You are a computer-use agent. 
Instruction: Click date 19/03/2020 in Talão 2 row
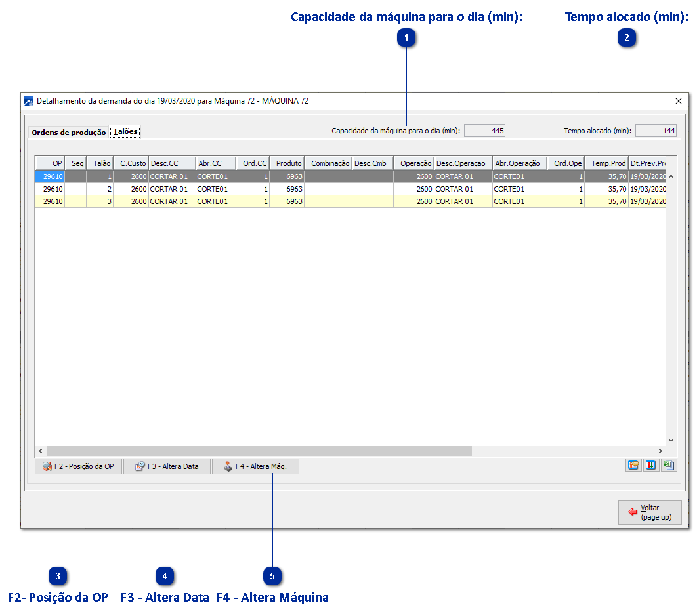pos(647,189)
